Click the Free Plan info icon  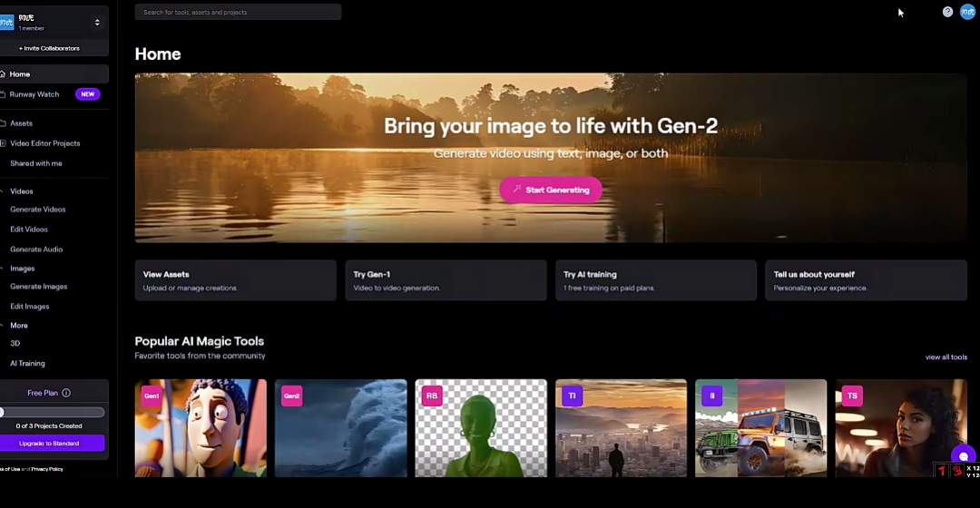[66, 393]
